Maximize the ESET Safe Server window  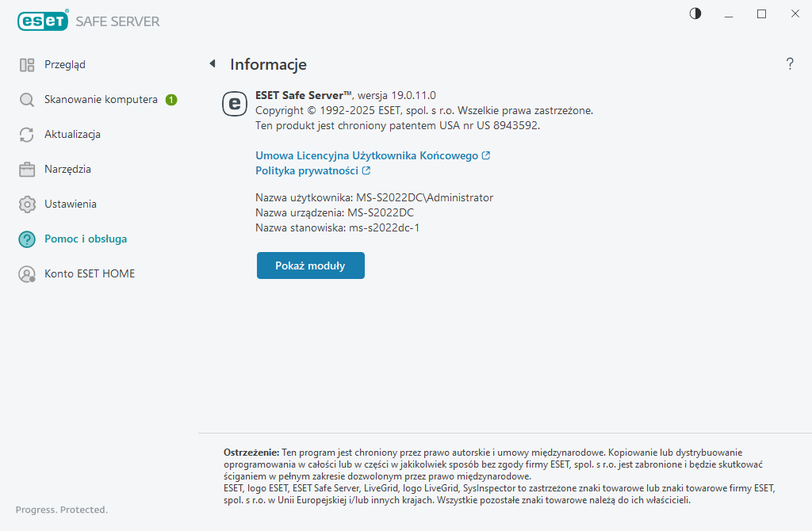pos(761,13)
